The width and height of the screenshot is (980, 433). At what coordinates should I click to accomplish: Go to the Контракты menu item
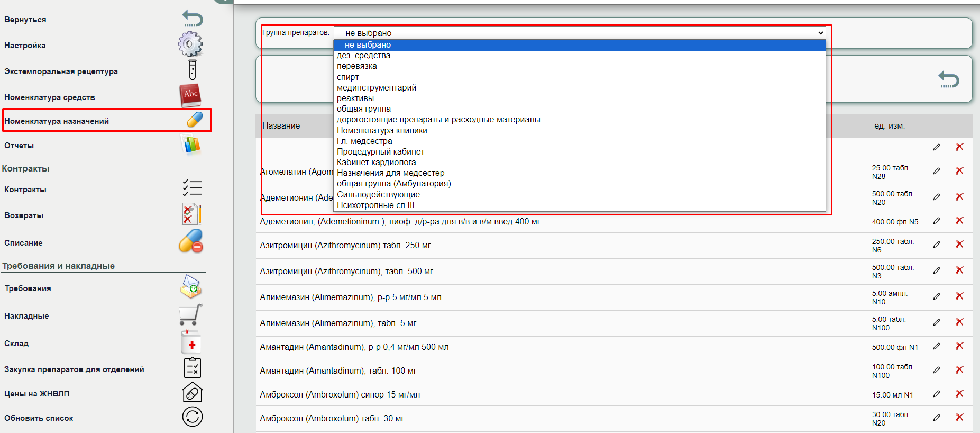tap(25, 190)
